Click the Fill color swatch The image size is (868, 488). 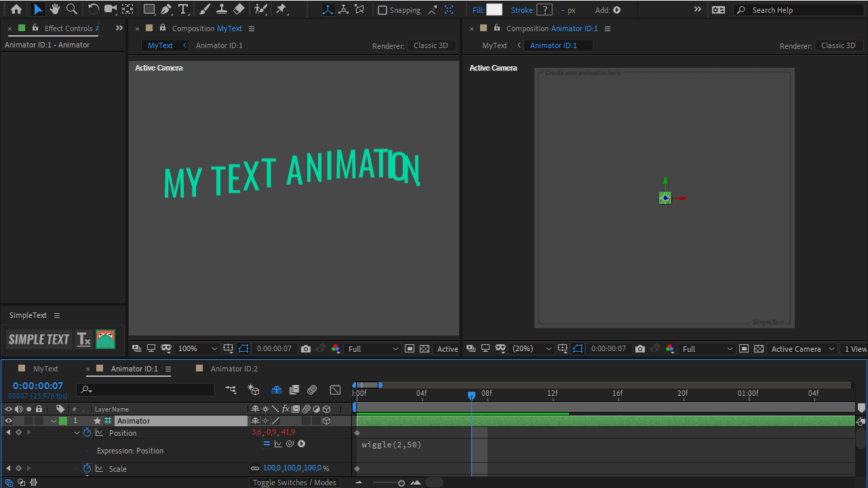coord(494,9)
